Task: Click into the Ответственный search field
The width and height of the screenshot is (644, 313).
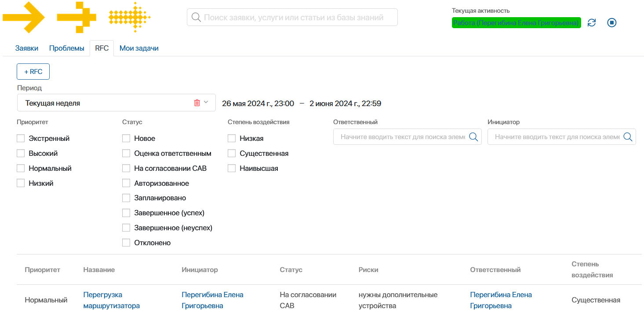Action: (408, 137)
